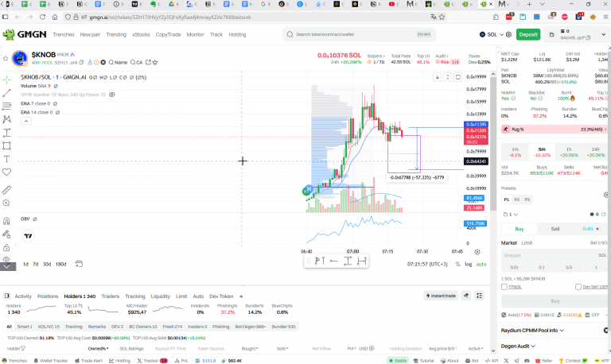The height and width of the screenshot is (364, 611).
Task: Add $KNOB to favorites star
Action: click(x=6, y=58)
